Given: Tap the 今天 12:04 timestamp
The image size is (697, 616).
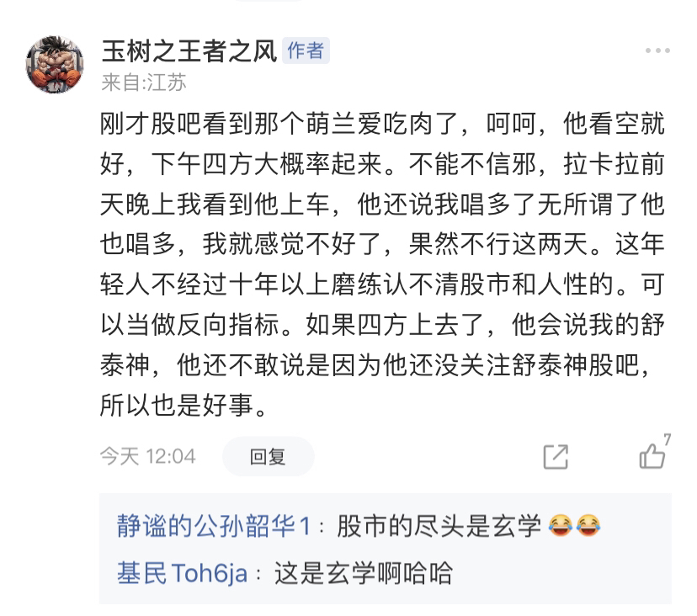Looking at the screenshot, I should tap(148, 456).
